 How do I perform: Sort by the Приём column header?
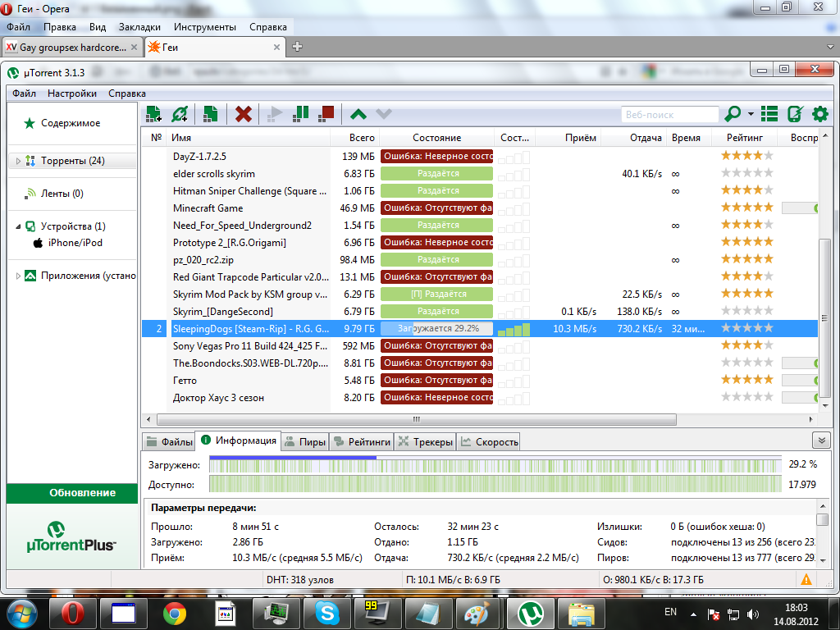[x=568, y=138]
